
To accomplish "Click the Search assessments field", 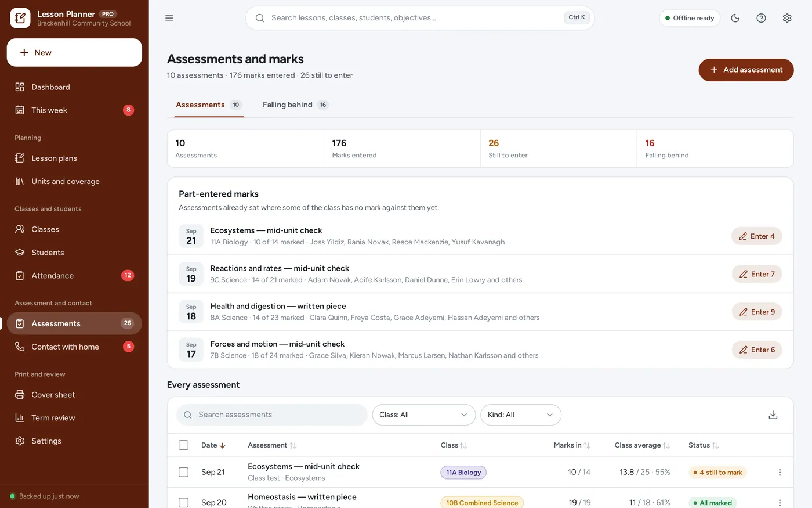I will click(272, 415).
